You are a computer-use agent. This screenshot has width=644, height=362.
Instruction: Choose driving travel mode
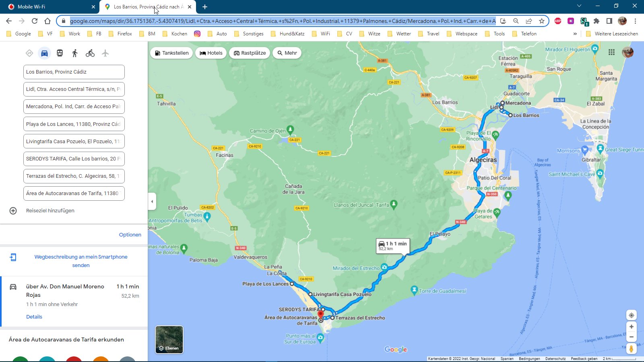(44, 53)
